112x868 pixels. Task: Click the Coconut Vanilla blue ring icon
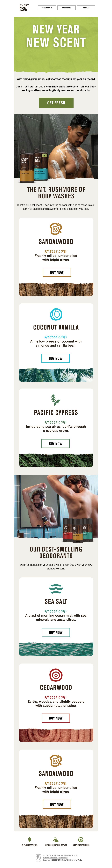click(56, 314)
